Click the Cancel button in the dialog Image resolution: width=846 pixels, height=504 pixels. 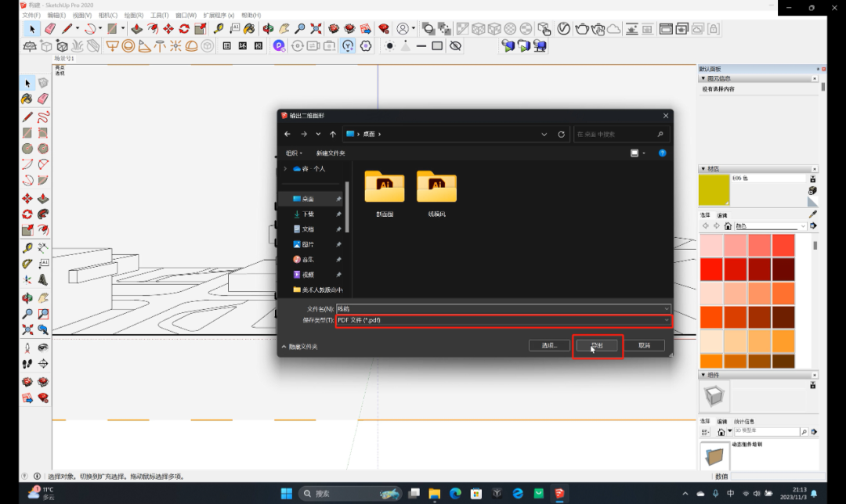click(x=644, y=346)
